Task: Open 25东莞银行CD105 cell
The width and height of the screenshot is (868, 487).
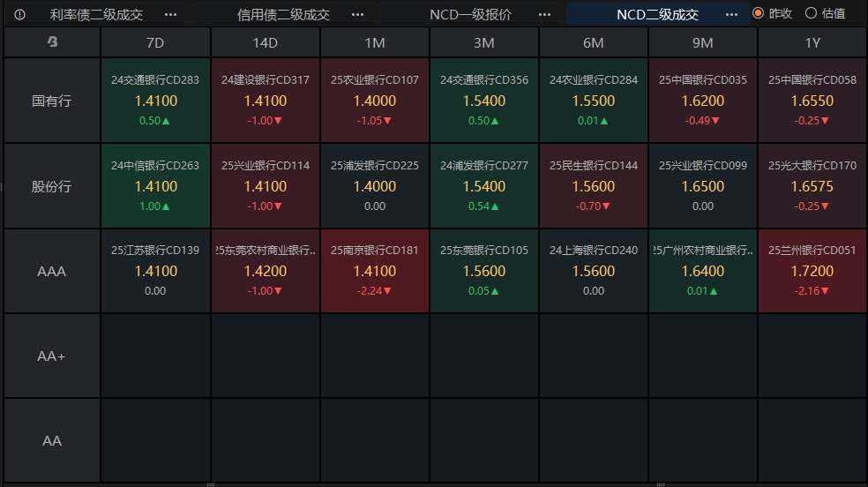Action: tap(483, 271)
